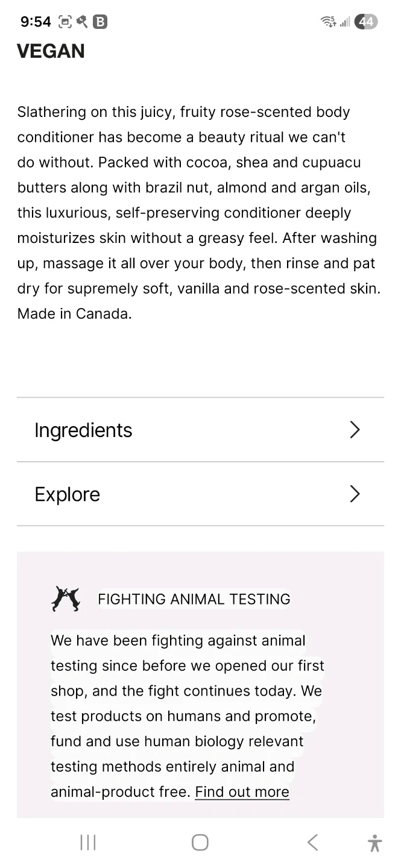Tap the battery level 44 indicator
Viewport: 401px width, 868px height.
click(x=365, y=22)
